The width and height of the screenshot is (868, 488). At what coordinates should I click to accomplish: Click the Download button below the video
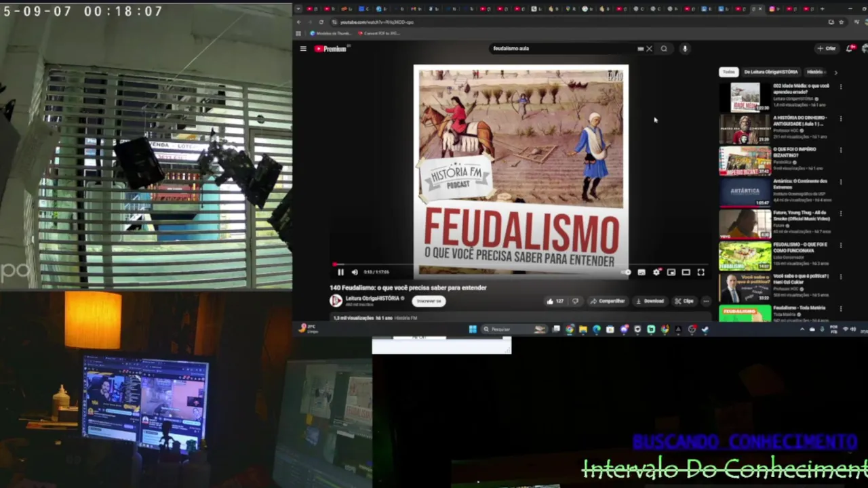pos(650,301)
